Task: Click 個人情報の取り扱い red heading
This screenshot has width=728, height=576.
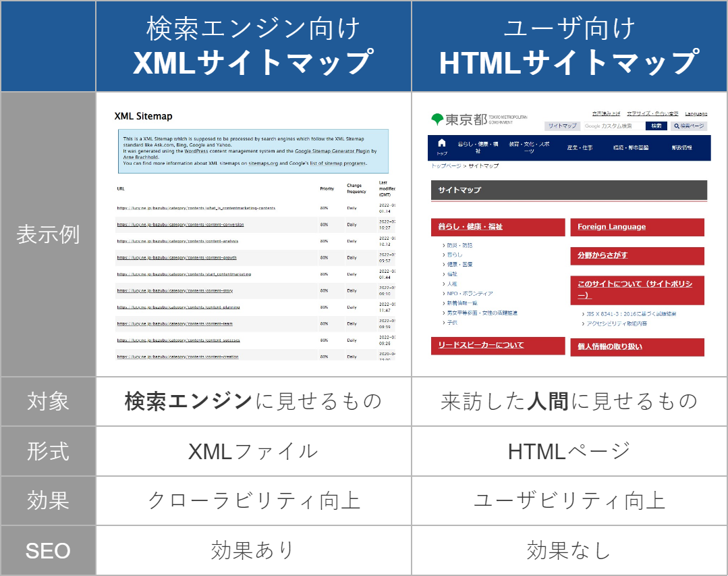Action: [x=610, y=347]
